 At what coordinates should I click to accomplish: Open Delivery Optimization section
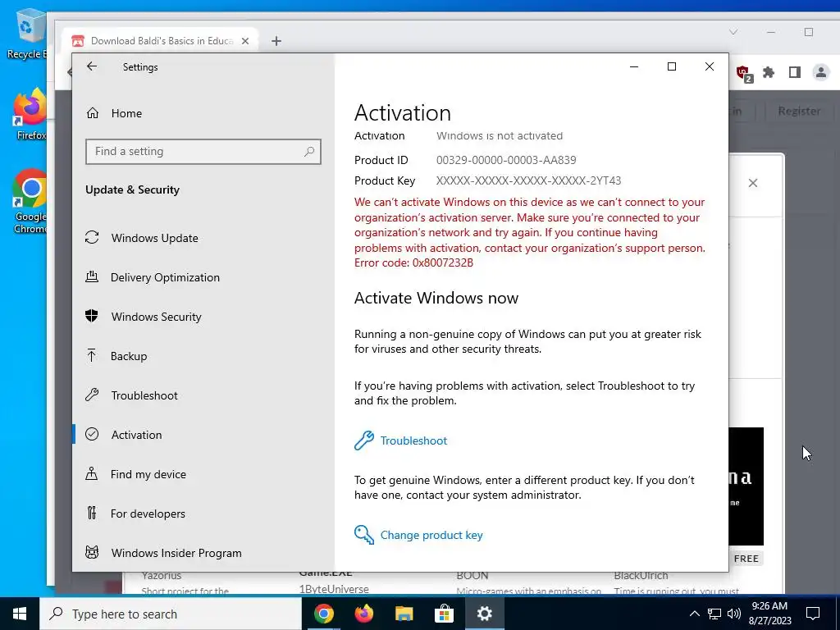coord(203,277)
